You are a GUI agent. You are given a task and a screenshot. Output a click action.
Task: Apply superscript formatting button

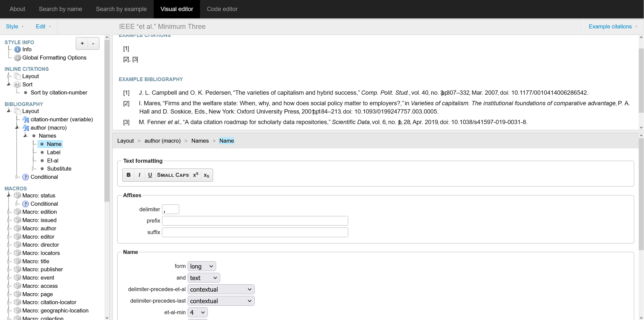click(x=195, y=175)
